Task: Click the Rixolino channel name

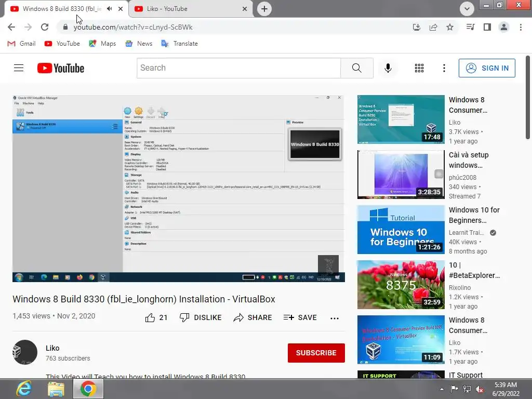Action: [460, 288]
